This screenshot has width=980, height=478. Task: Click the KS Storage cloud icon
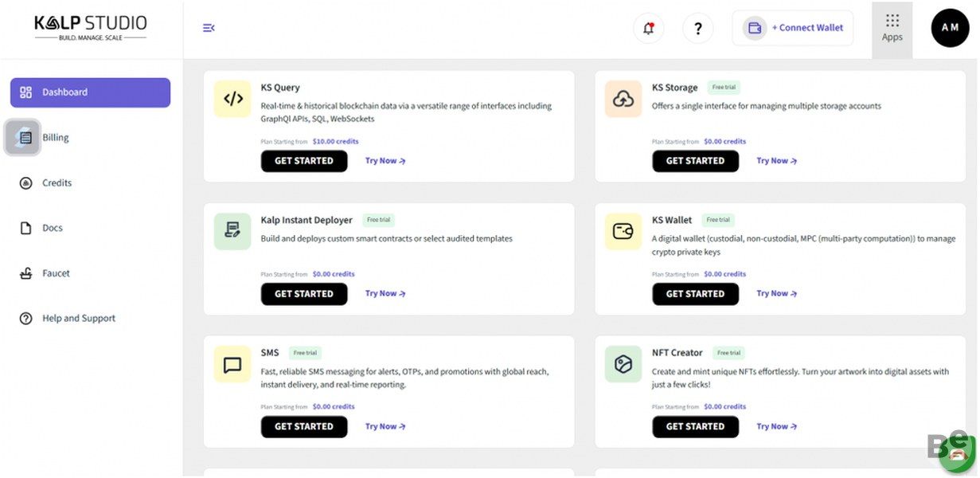(x=623, y=99)
